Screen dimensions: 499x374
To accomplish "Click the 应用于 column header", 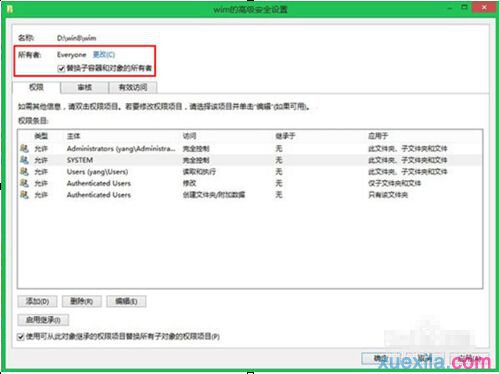I will 378,136.
